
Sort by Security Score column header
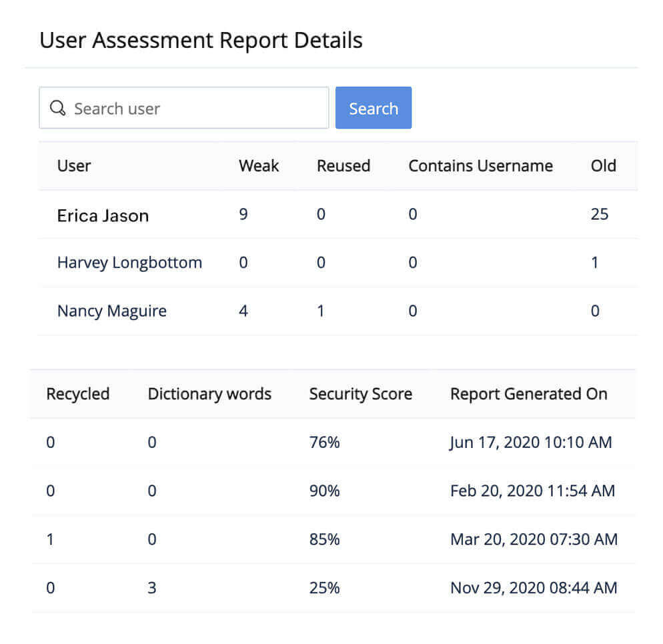tap(360, 394)
